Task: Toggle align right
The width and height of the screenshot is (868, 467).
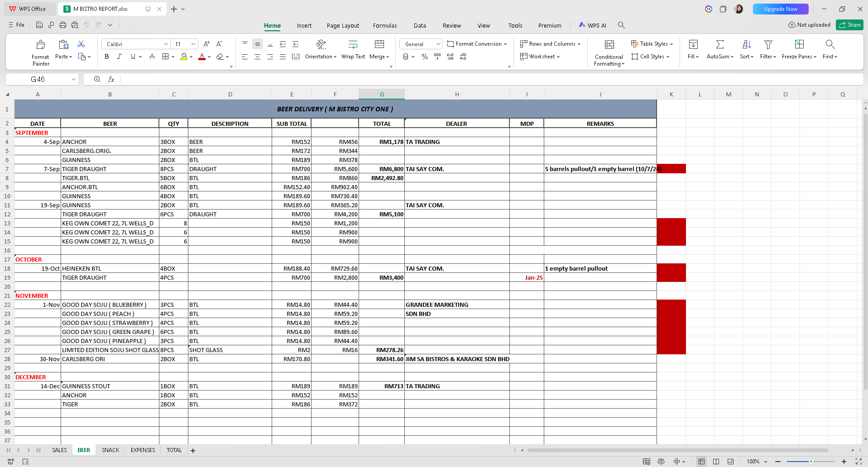Action: click(x=270, y=57)
